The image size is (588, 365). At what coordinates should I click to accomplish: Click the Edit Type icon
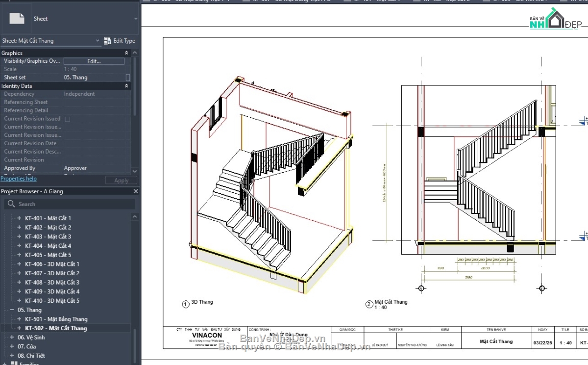(107, 41)
